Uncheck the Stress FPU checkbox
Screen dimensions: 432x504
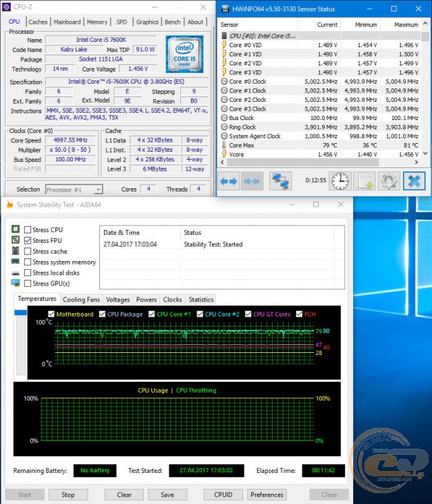(x=28, y=240)
